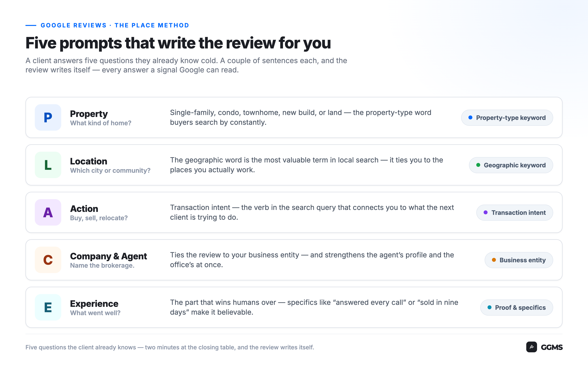Image resolution: width=588 pixels, height=367 pixels.
Task: Click the GGMS brand text
Action: coord(552,347)
